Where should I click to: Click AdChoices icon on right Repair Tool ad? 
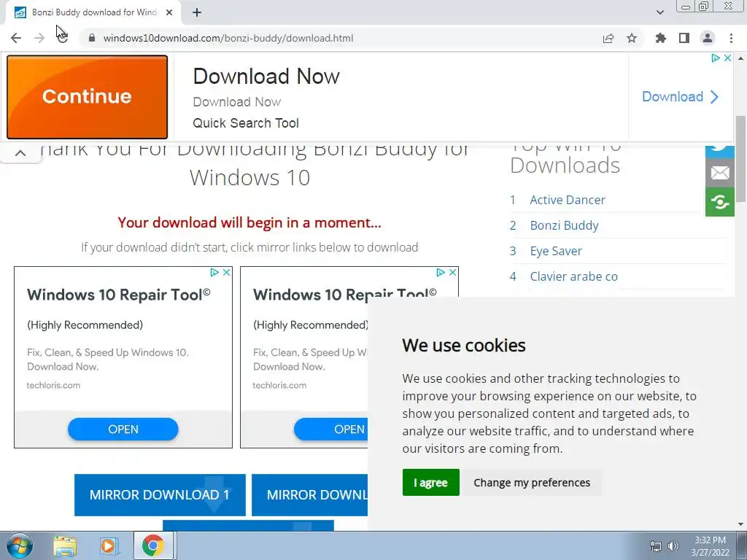[441, 273]
